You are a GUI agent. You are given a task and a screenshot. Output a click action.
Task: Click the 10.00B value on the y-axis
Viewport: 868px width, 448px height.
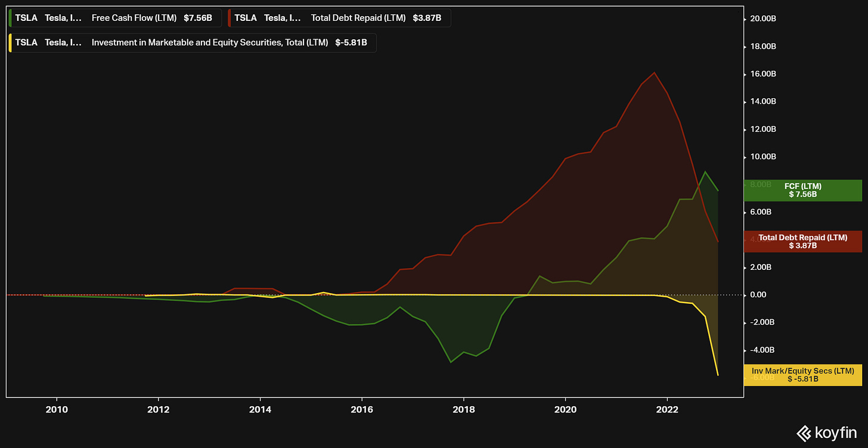click(763, 157)
